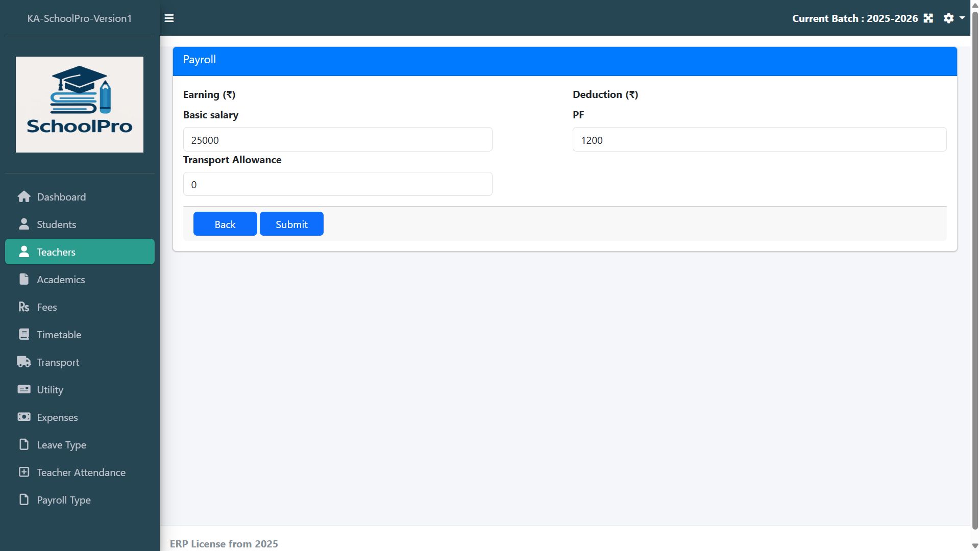
Task: Submit the payroll form
Action: coord(291,224)
